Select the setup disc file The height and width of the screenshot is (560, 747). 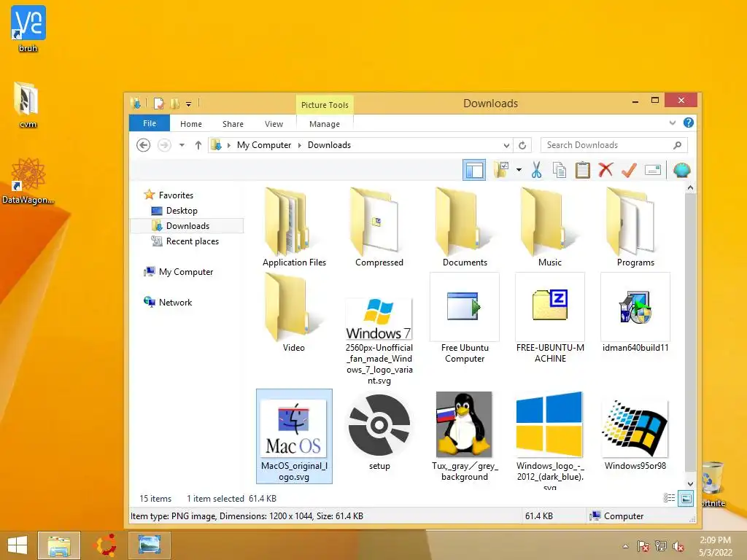[379, 432]
